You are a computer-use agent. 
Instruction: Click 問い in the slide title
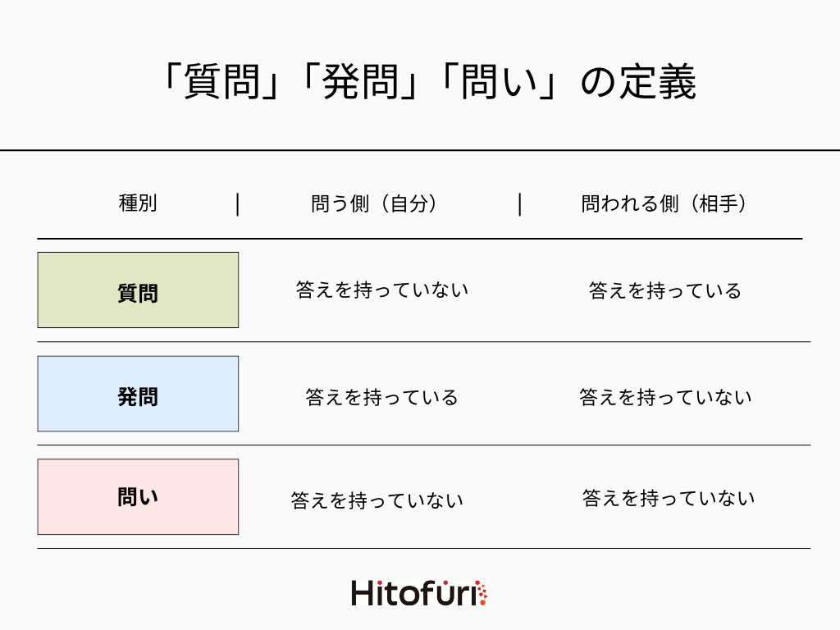[x=492, y=83]
